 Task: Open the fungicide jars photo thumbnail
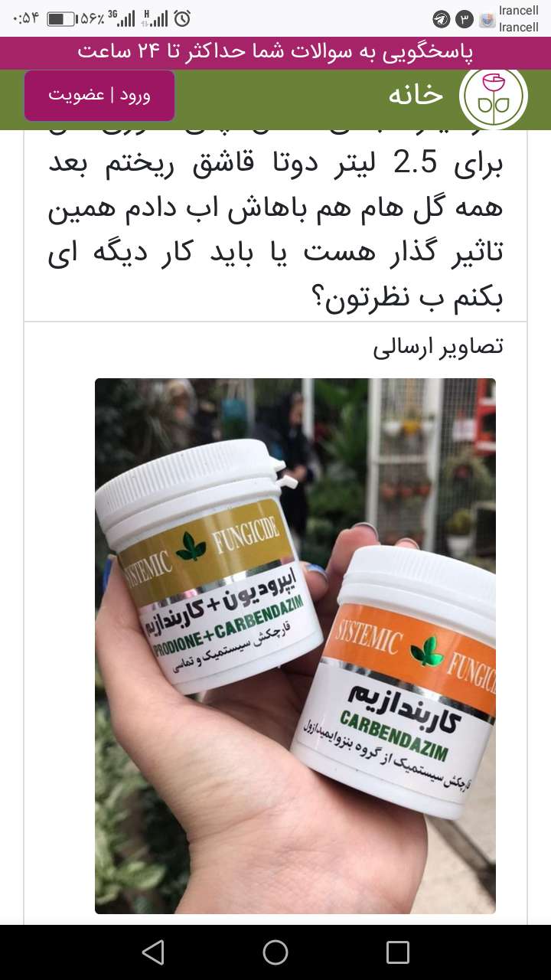pos(295,646)
